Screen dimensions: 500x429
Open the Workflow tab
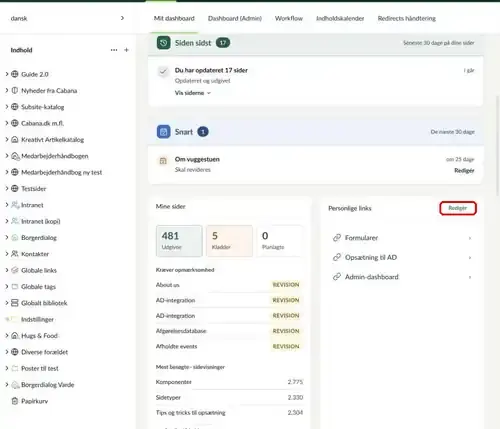[289, 18]
